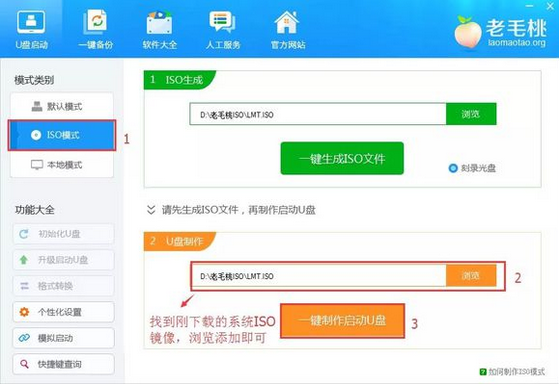Screen dimensions: 559x388
Task: Switch to 本地模式
Action: (62, 164)
